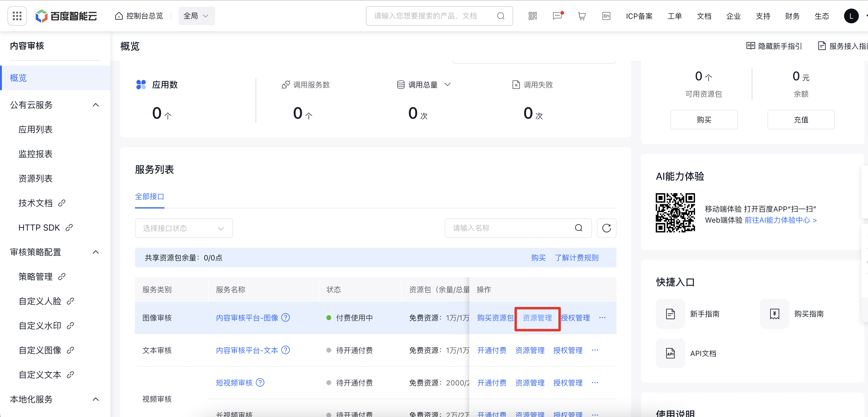This screenshot has height=417, width=868.
Task: Click the search magnifier in top search bar
Action: coord(501,16)
